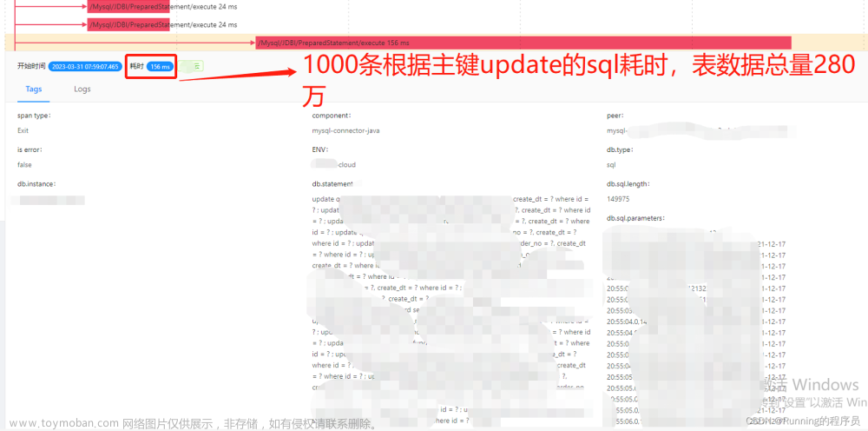The width and height of the screenshot is (868, 431).
Task: Select the 156 ms PreparedStatement execute span bar
Action: [x=523, y=43]
